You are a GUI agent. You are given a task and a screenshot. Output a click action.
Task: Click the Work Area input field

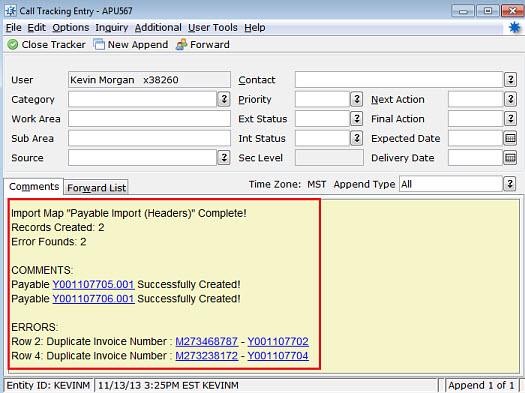tap(149, 119)
